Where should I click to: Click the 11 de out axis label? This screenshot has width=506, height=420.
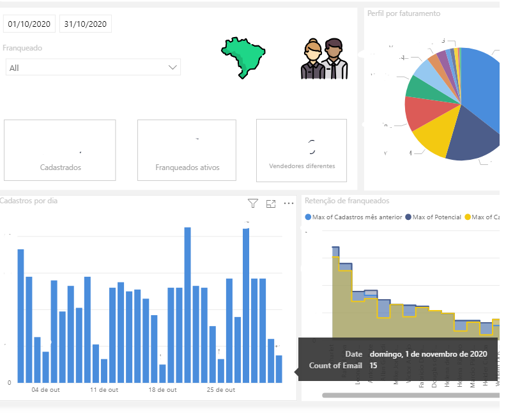pos(104,390)
